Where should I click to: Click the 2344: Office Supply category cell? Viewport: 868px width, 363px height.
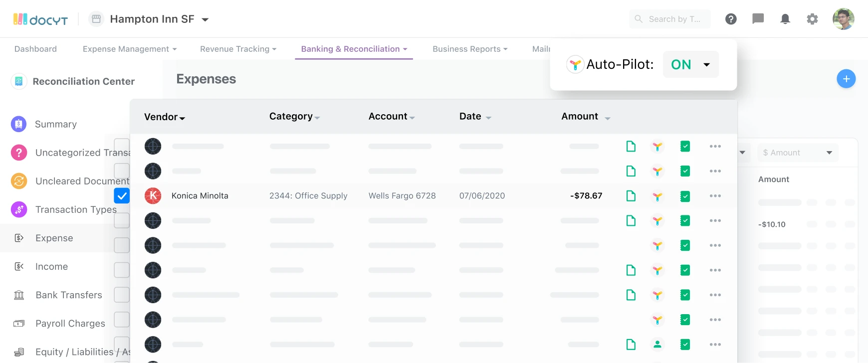308,195
